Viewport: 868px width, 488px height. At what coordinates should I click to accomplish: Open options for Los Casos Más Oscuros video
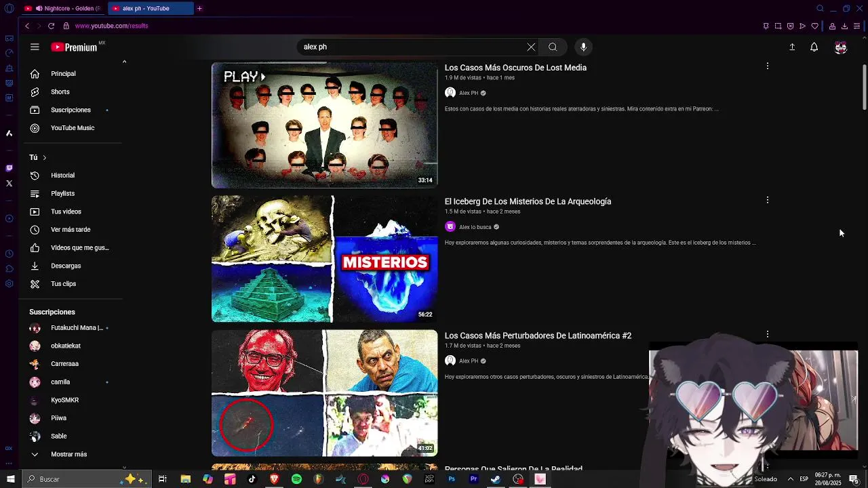pyautogui.click(x=767, y=66)
